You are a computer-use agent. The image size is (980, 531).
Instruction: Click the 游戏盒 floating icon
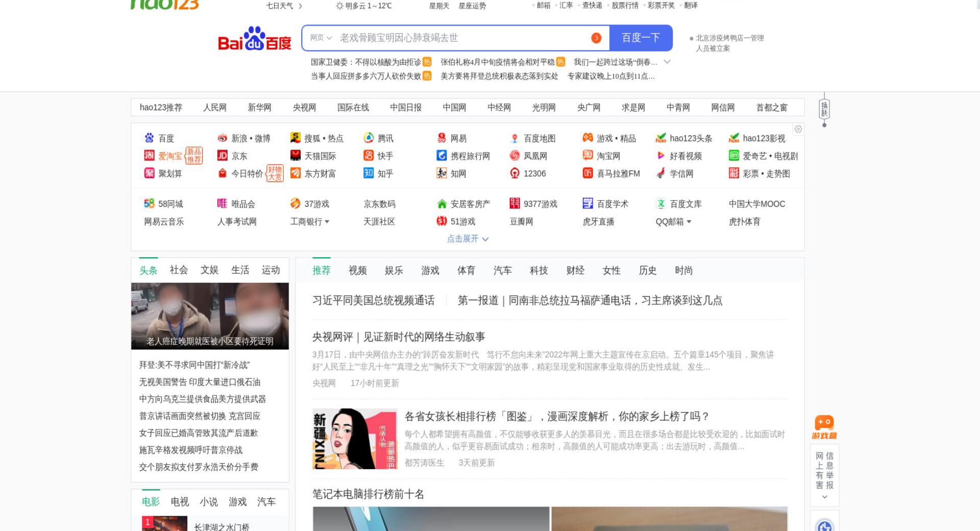pos(824,427)
